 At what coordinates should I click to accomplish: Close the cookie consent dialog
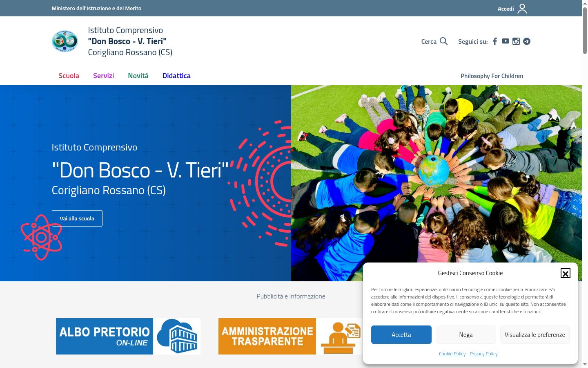point(565,273)
